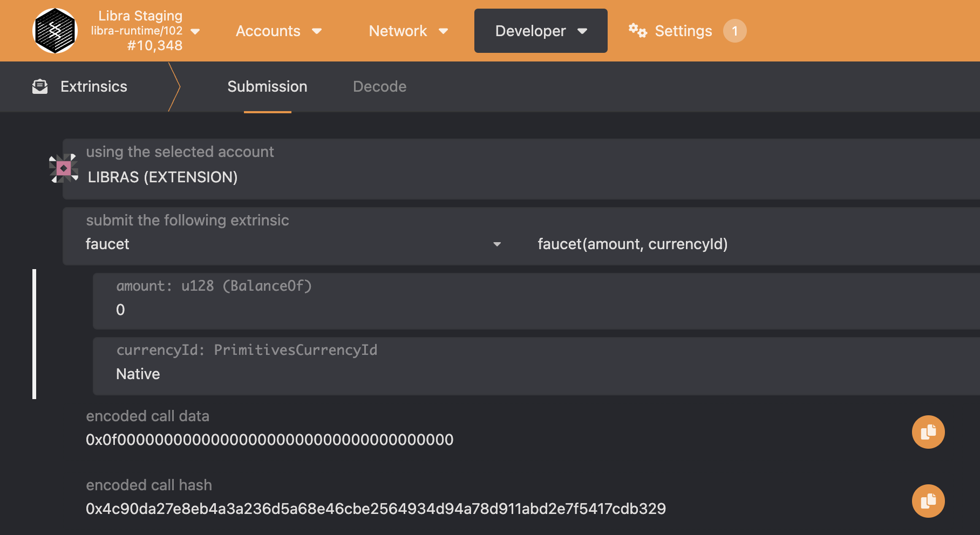Open the Accounts menu
Viewport: 980px width, 535px height.
pos(278,31)
